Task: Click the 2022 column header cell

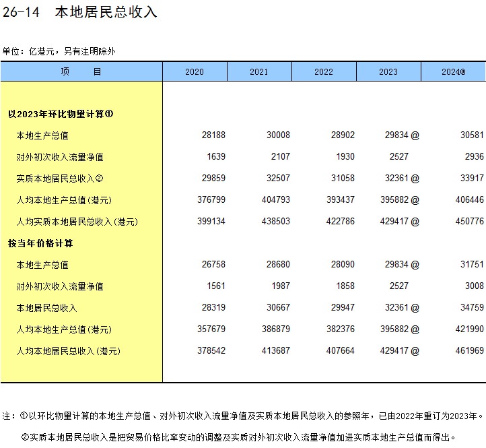Action: click(324, 71)
